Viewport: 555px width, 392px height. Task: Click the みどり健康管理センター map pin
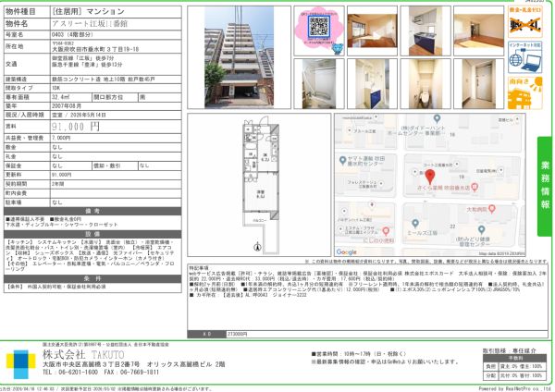481,230
